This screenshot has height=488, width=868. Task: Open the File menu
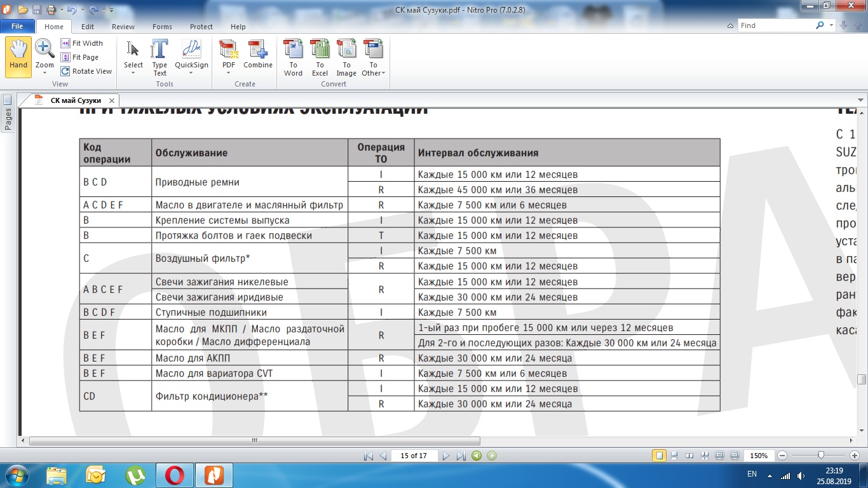pos(17,26)
